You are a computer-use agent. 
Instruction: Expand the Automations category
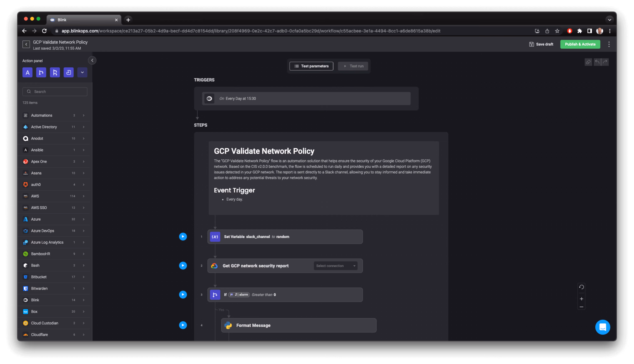[x=54, y=115]
